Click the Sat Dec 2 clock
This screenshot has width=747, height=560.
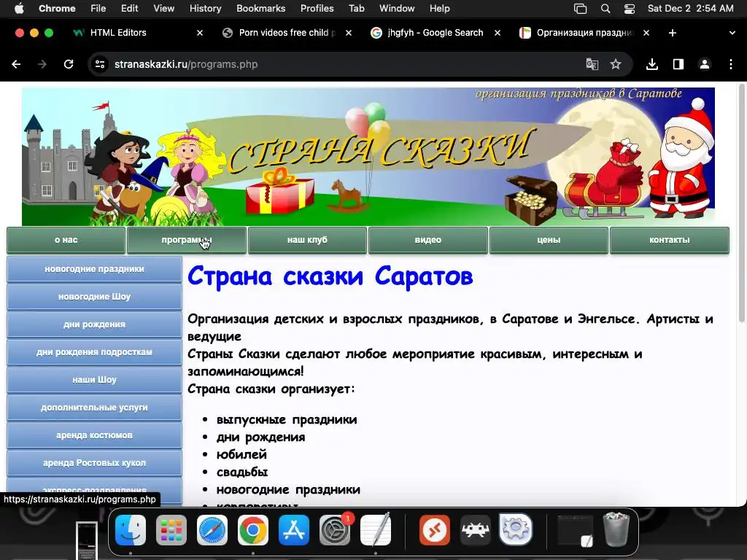pyautogui.click(x=690, y=8)
